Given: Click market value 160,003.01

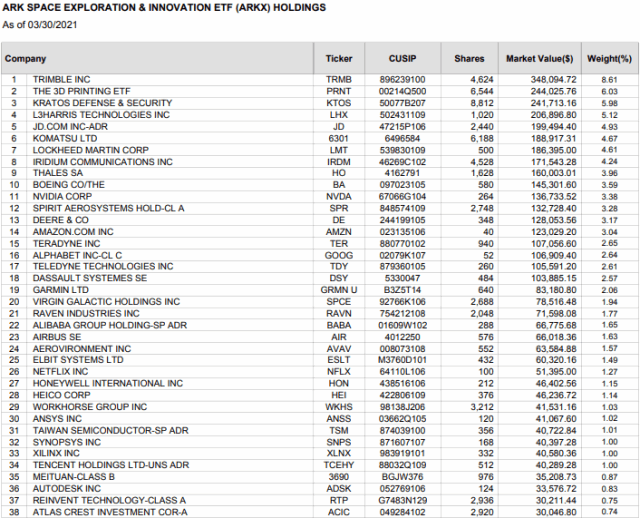Looking at the screenshot, I should click(x=553, y=173).
